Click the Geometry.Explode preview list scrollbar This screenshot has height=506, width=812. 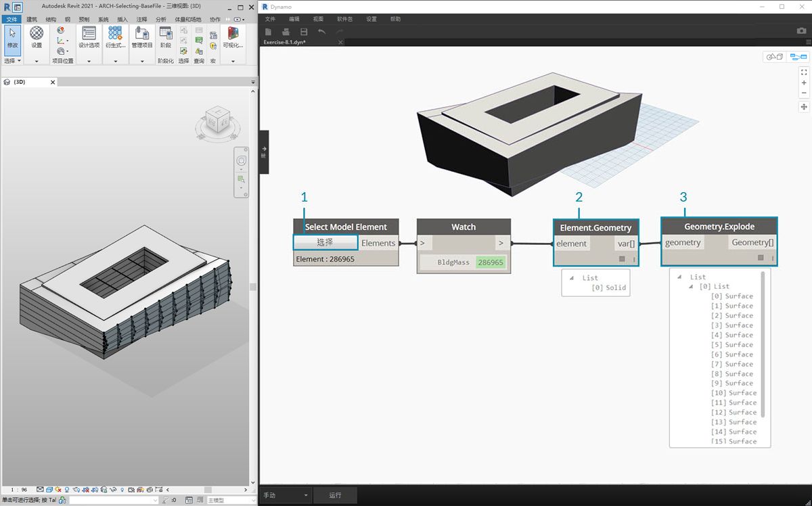tap(763, 345)
